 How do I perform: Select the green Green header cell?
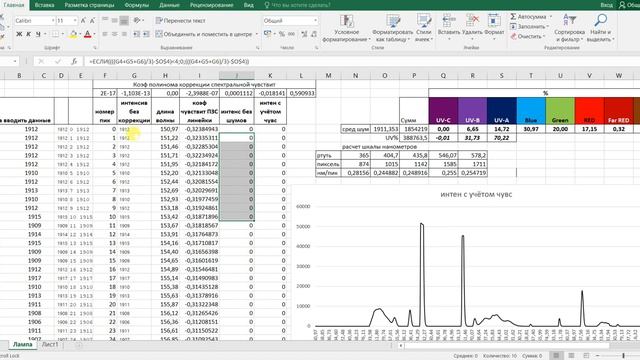pyautogui.click(x=560, y=111)
